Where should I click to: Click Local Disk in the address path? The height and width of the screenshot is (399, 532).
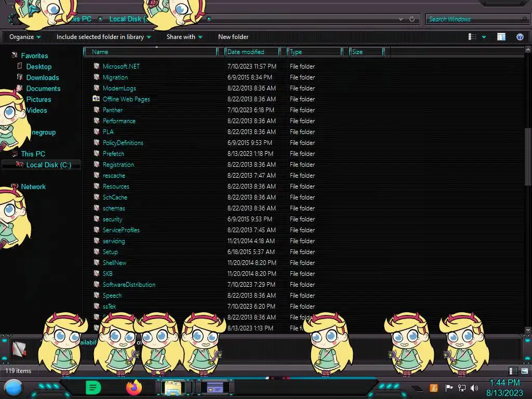[127, 19]
